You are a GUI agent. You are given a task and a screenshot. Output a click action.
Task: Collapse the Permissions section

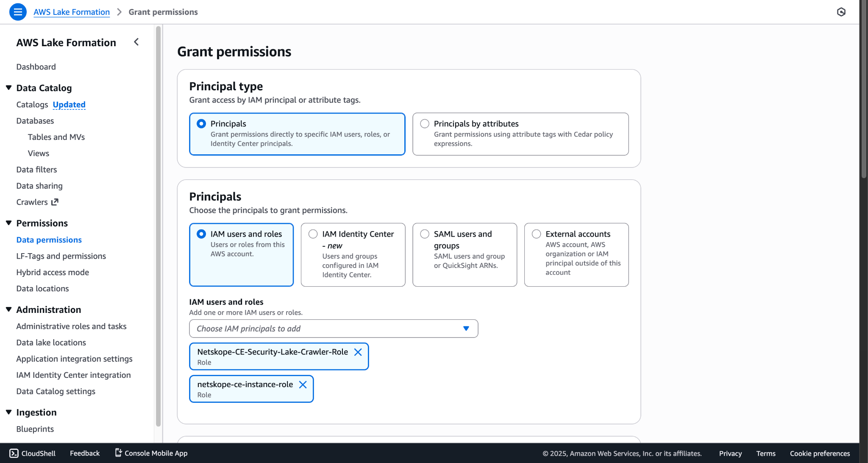[8, 223]
